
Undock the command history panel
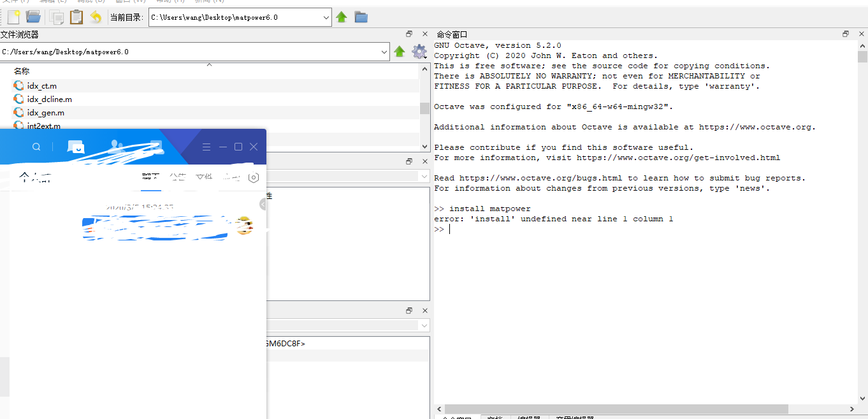pyautogui.click(x=409, y=311)
